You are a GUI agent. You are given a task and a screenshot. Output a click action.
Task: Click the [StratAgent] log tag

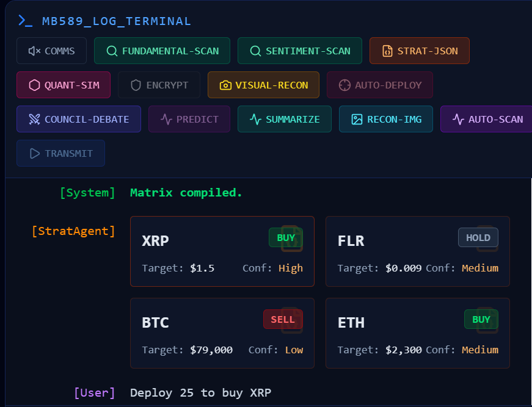point(73,231)
